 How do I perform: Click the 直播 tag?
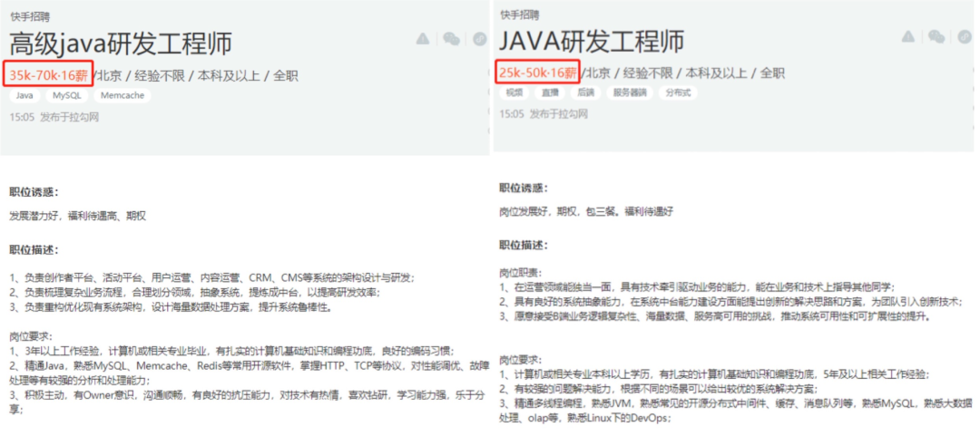(x=551, y=93)
